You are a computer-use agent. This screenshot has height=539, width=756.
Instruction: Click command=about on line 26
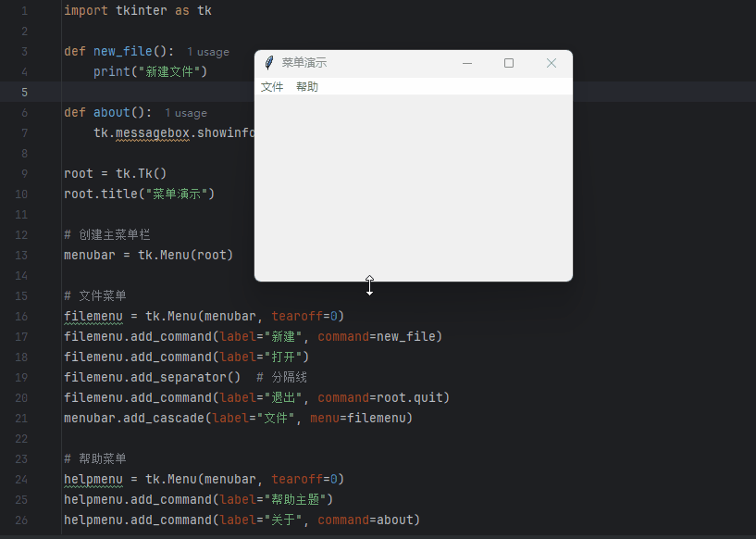(x=366, y=520)
